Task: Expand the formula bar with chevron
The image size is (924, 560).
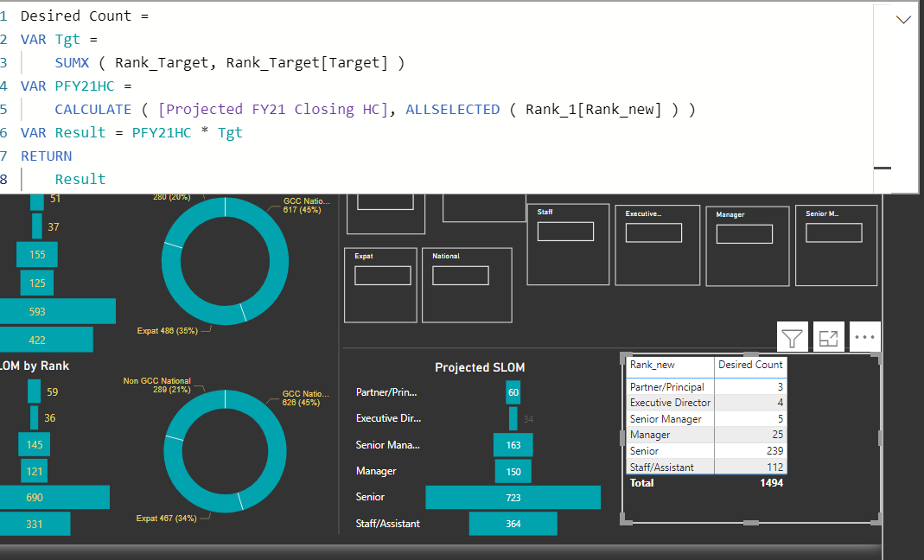Action: pyautogui.click(x=903, y=20)
